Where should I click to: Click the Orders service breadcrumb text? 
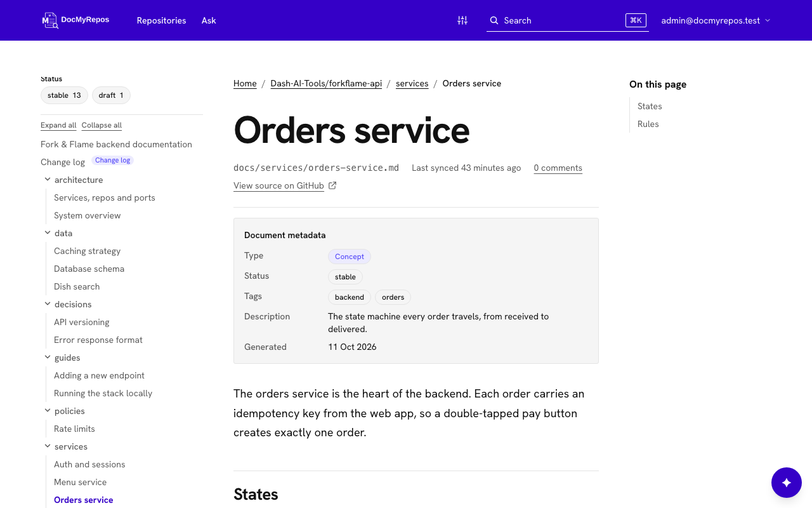(x=472, y=83)
